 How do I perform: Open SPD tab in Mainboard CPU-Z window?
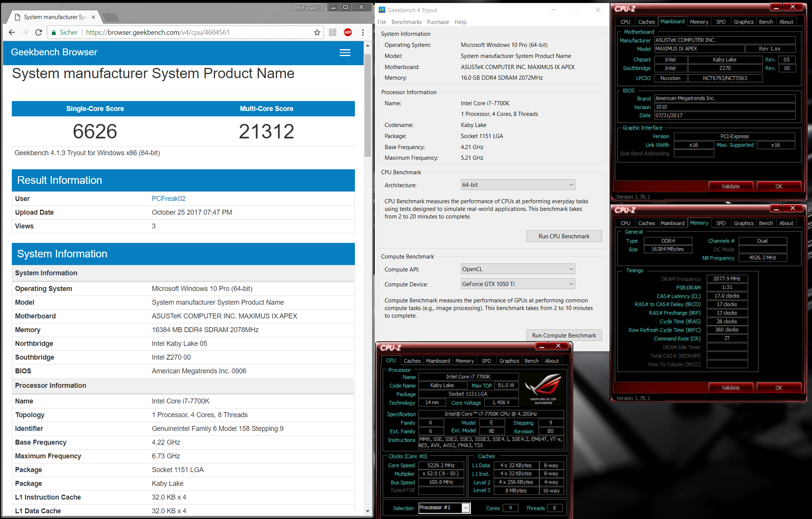pyautogui.click(x=721, y=22)
